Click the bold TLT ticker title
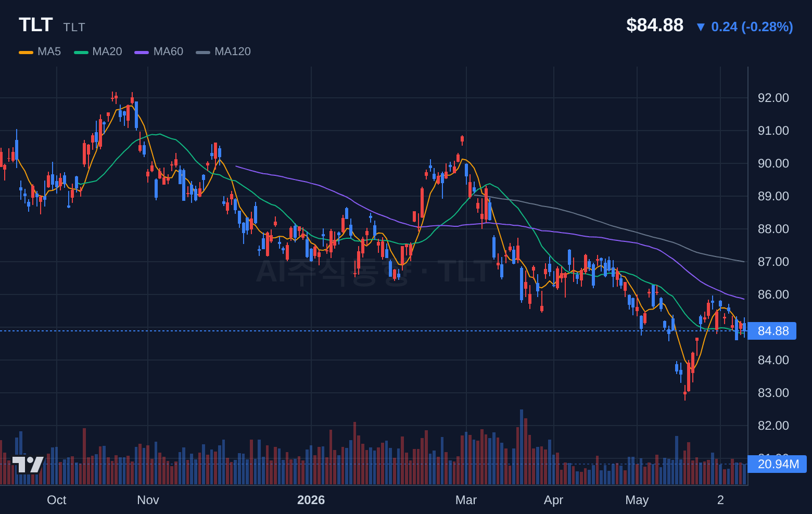The image size is (812, 514). pos(36,25)
